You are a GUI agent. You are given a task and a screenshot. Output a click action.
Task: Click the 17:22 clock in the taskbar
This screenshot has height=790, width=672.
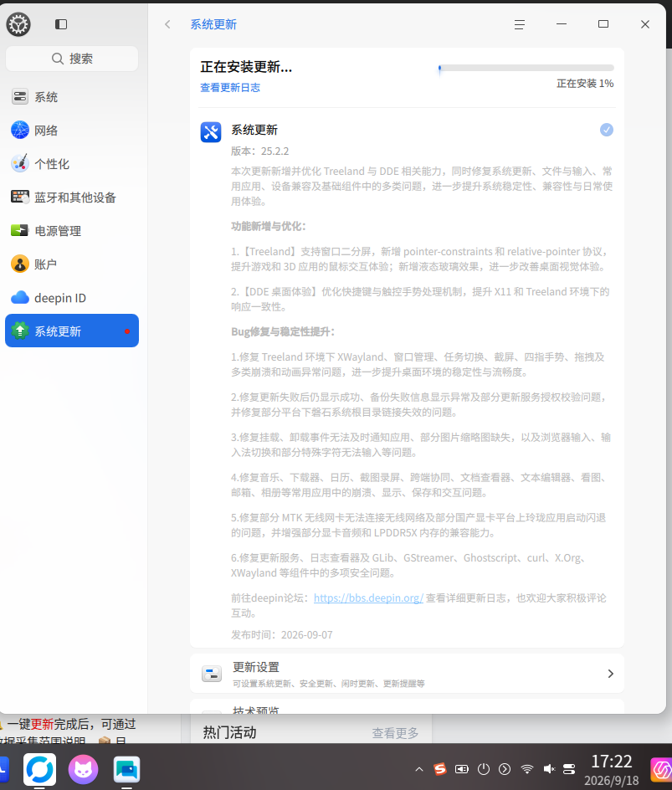612,762
